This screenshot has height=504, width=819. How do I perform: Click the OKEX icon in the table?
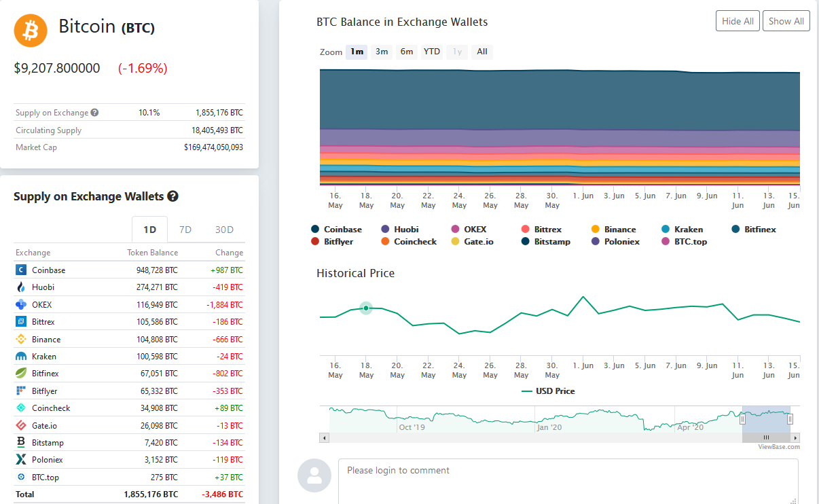click(x=20, y=304)
